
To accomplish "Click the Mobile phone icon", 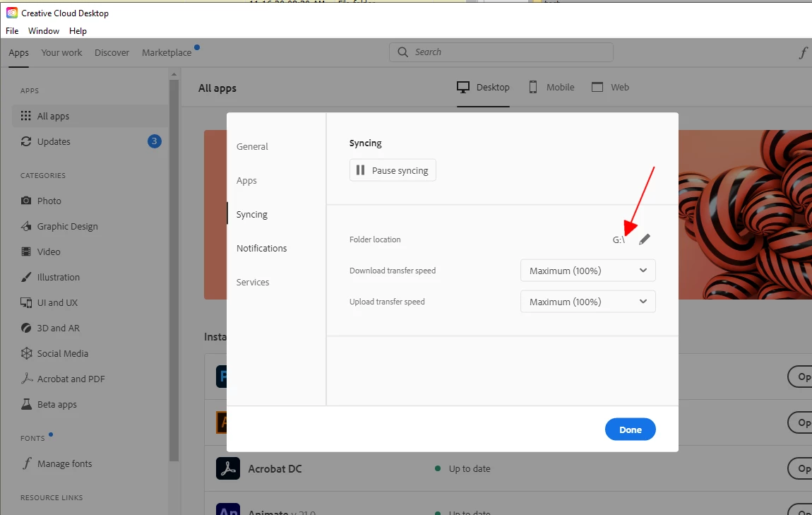I will click(533, 87).
